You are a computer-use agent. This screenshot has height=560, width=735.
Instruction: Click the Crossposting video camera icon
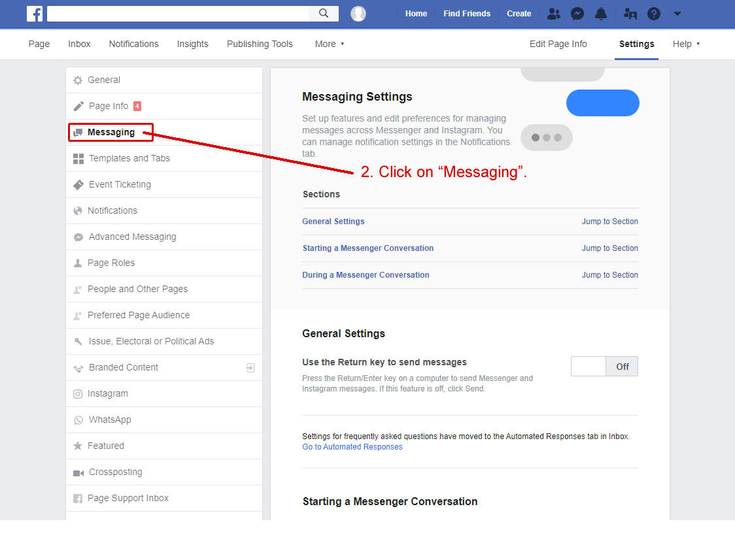click(x=78, y=473)
